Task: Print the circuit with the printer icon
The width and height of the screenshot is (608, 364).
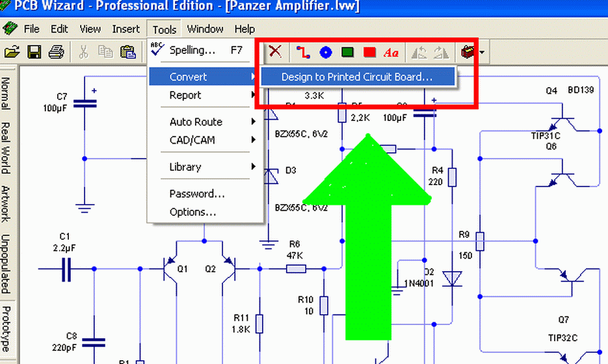Action: point(56,52)
